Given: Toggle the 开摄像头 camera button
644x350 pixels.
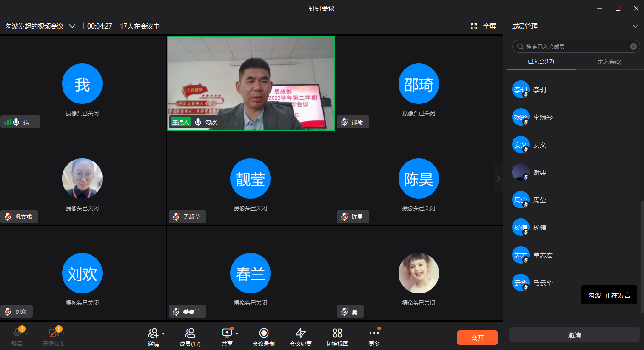Looking at the screenshot, I should coord(53,333).
